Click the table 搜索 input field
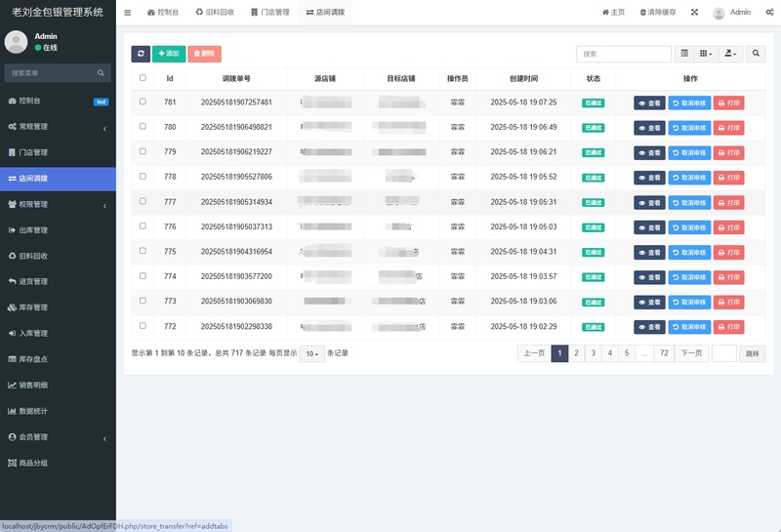The image size is (781, 532). [x=624, y=54]
